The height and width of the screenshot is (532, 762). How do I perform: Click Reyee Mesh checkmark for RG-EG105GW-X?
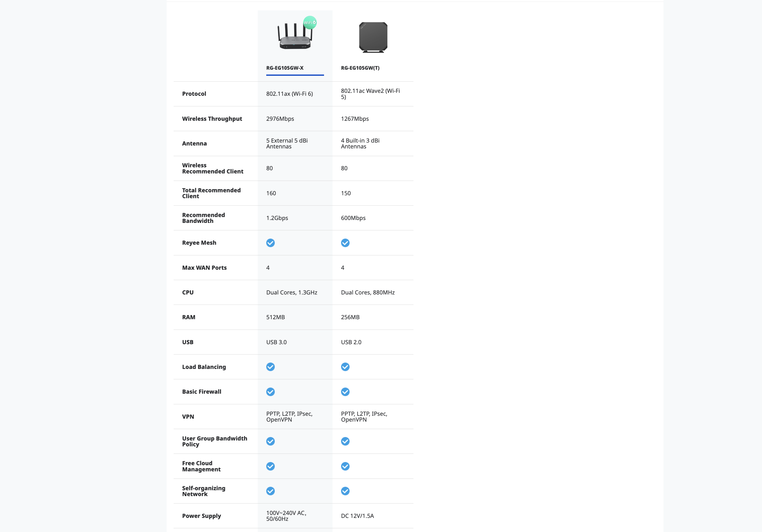(x=271, y=243)
